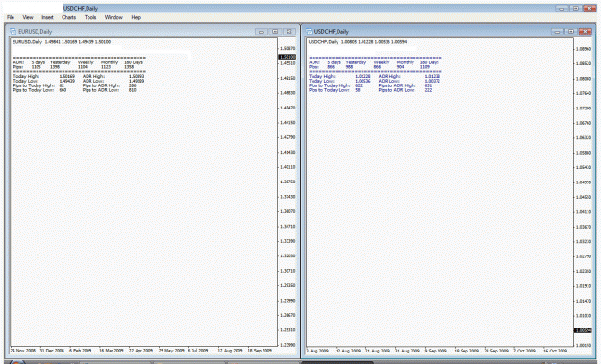Click '16 Oct 2009' date on USDCHF time axis
This screenshot has height=364, width=601.
click(555, 351)
